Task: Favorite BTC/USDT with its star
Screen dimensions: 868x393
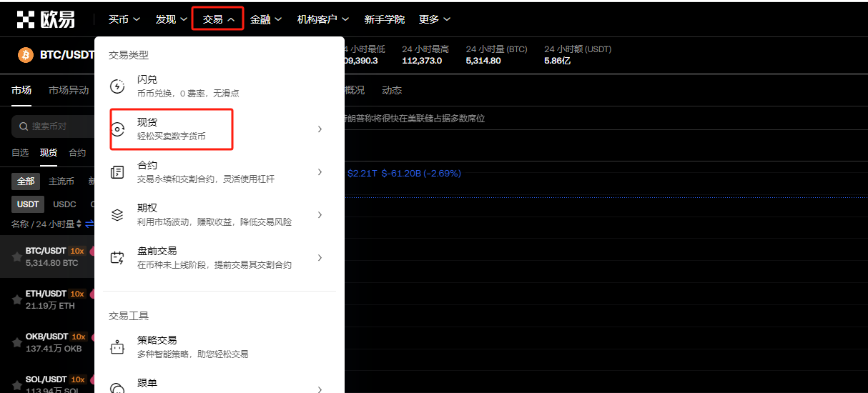Action: (x=16, y=257)
